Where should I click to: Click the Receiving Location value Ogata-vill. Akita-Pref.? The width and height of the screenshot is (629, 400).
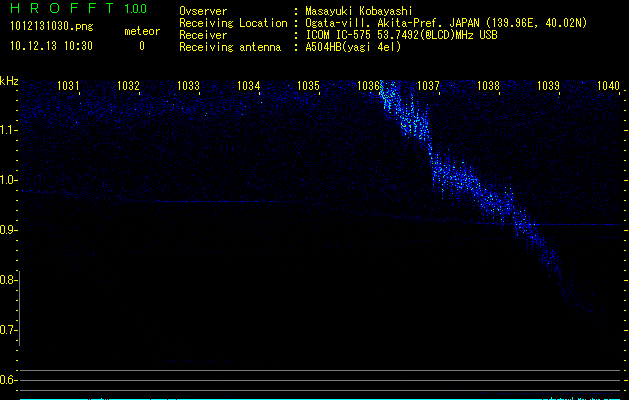(375, 23)
